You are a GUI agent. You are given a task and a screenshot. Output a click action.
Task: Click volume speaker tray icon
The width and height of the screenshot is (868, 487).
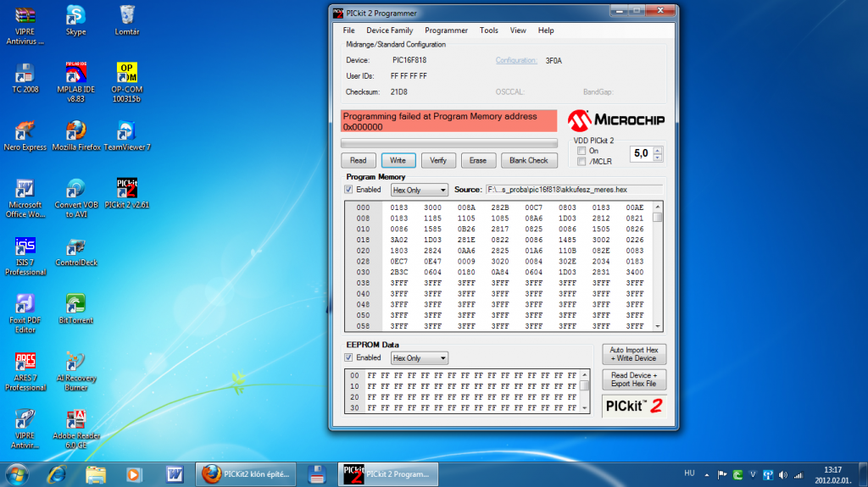[782, 475]
